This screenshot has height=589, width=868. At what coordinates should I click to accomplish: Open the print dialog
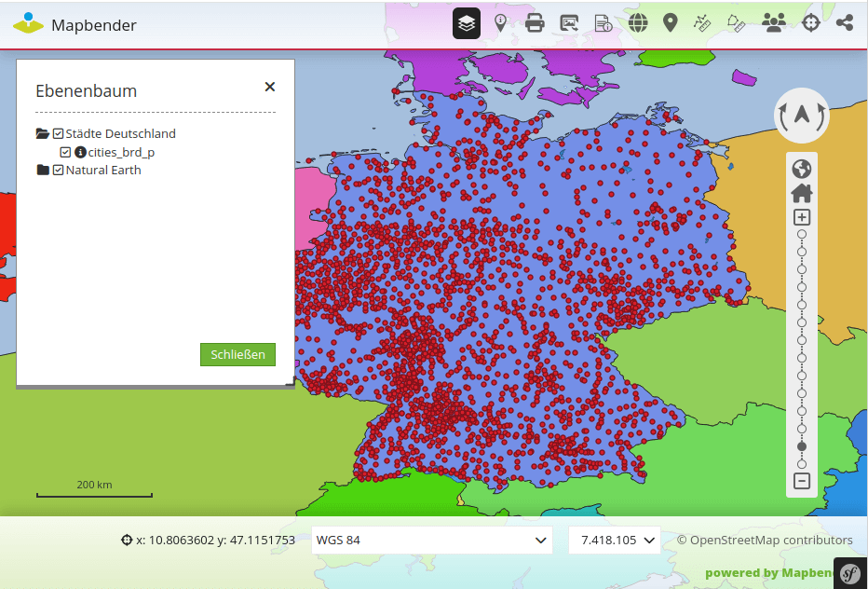coord(535,22)
